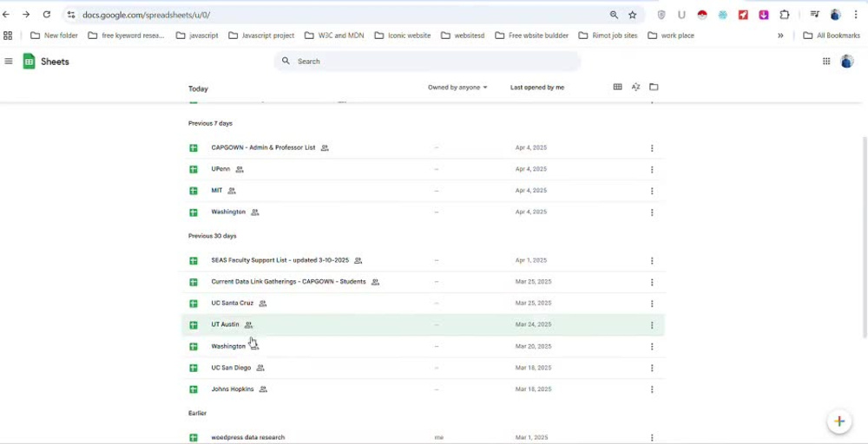Go forward with the browser forward arrow
Screen dimensions: 868x444
tap(26, 15)
